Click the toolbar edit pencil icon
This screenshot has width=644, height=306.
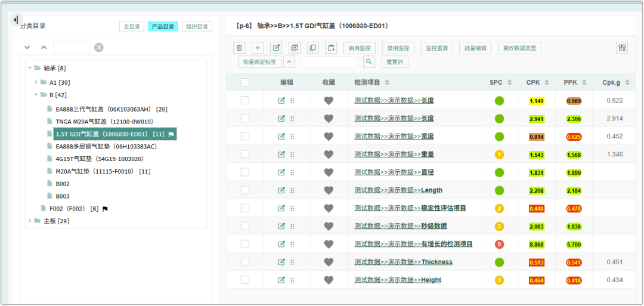point(277,48)
